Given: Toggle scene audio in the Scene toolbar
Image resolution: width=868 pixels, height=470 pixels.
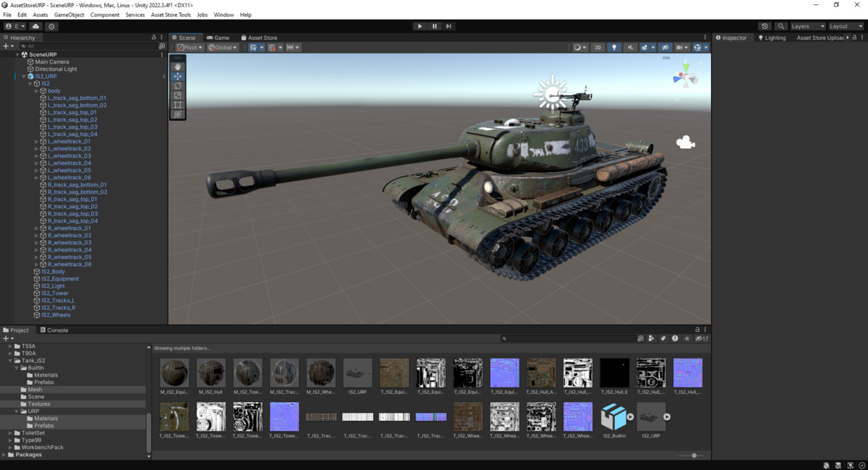Looking at the screenshot, I should coord(631,47).
